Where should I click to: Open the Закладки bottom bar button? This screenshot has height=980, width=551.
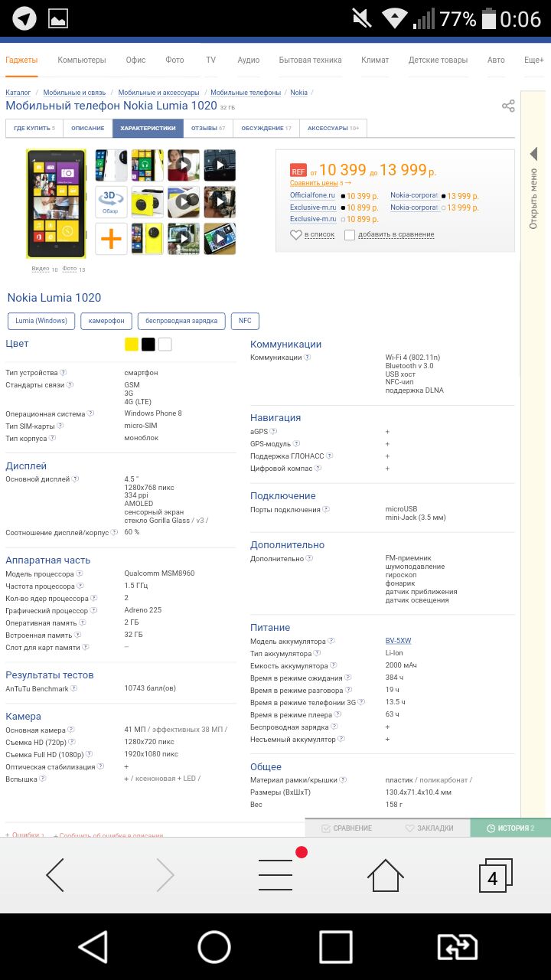[429, 828]
